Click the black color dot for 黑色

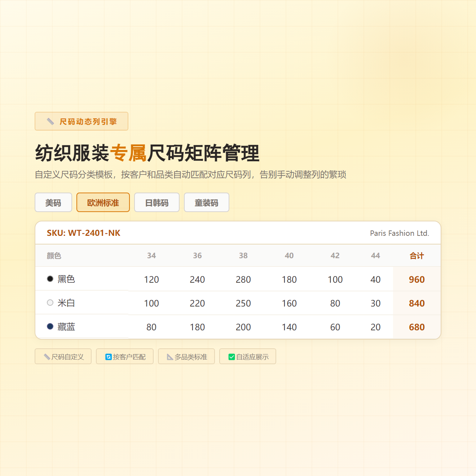50,279
